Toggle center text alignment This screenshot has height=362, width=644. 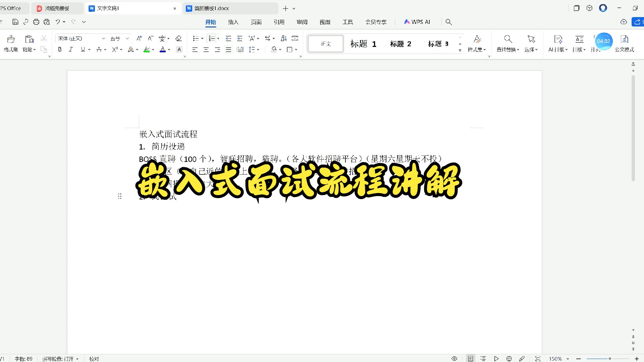(x=206, y=49)
